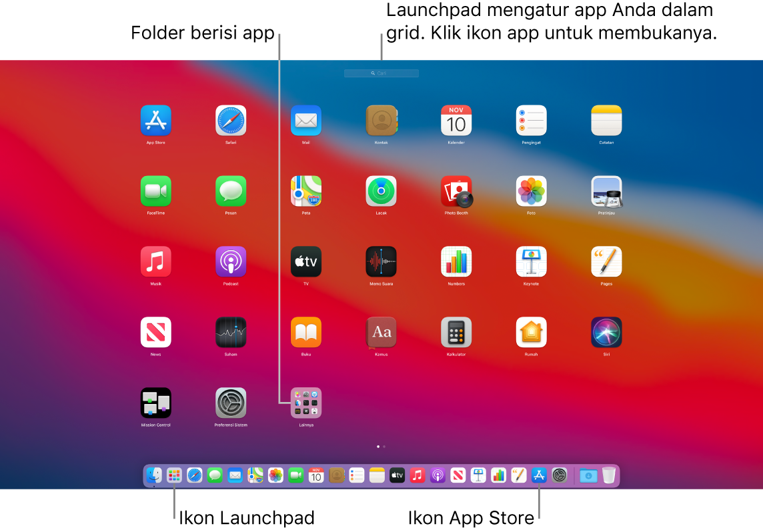
Task: Open App Store from the Launchpad grid
Action: pyautogui.click(x=155, y=120)
